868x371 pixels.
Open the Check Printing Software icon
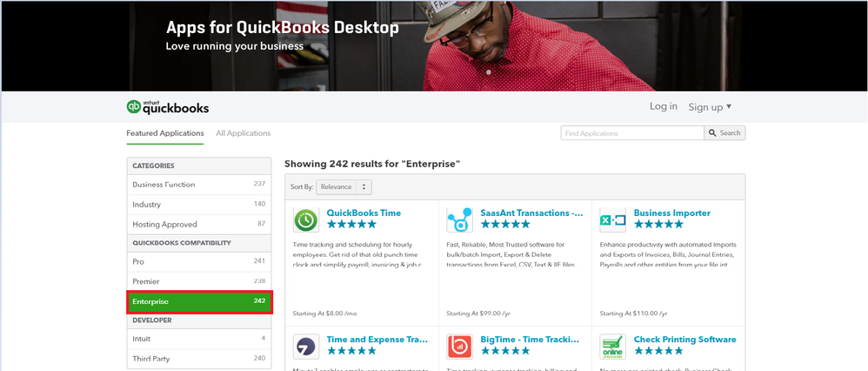613,347
